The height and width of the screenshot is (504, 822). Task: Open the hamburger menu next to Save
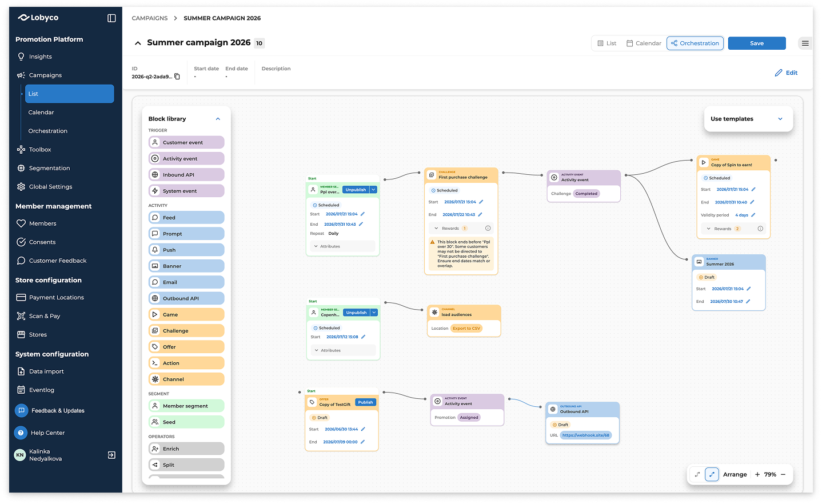point(805,43)
